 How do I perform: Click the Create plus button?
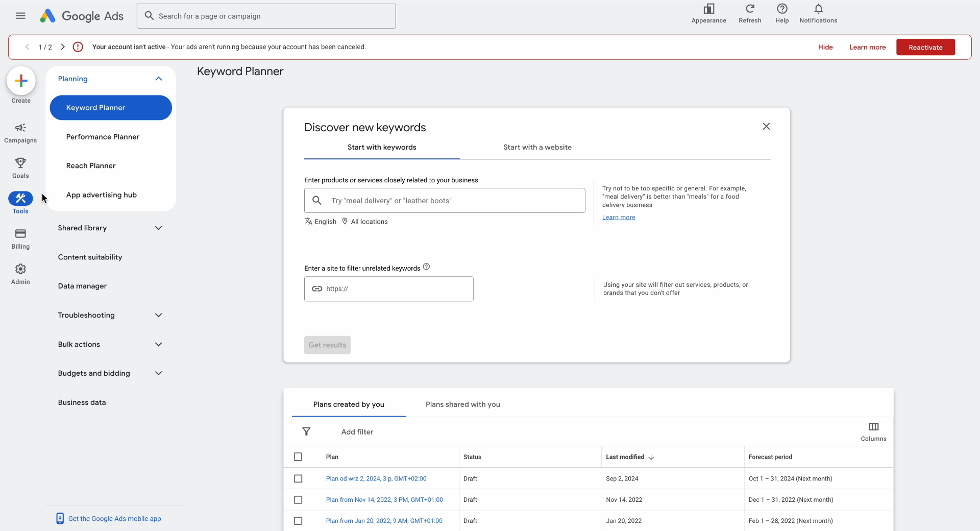[21, 81]
